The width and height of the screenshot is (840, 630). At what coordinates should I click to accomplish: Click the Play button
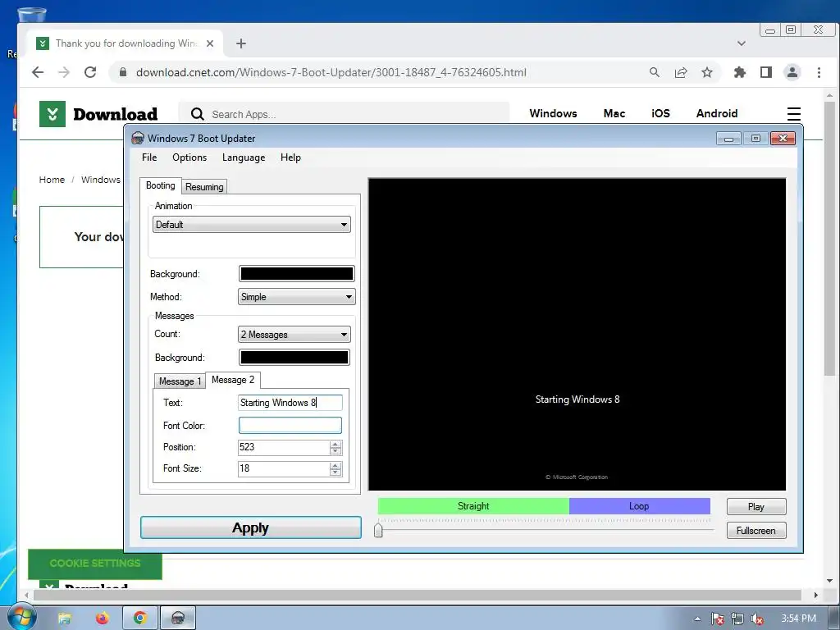click(x=756, y=507)
